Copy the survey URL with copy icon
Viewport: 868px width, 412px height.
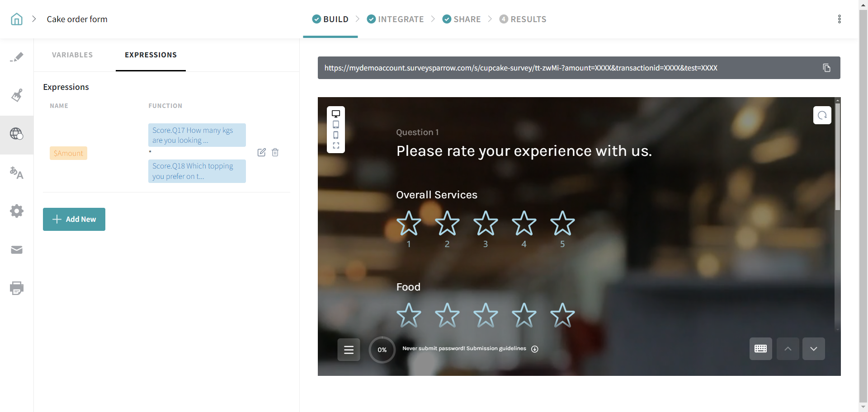[826, 68]
